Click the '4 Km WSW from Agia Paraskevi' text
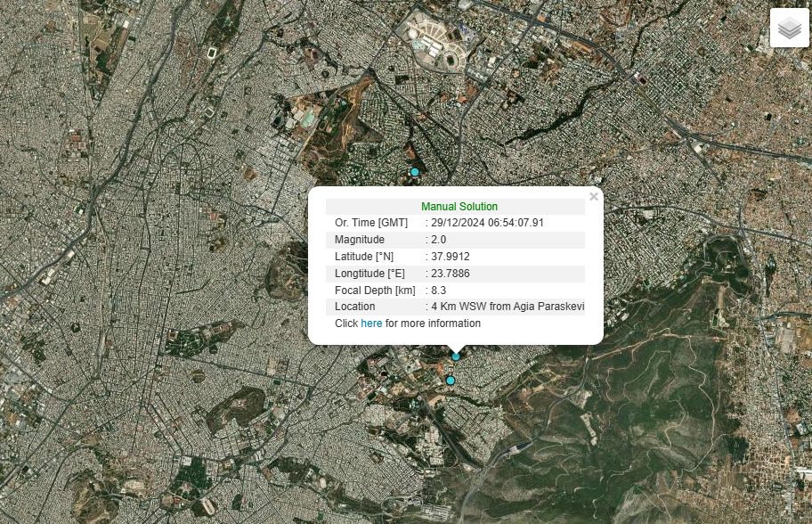 pos(507,307)
